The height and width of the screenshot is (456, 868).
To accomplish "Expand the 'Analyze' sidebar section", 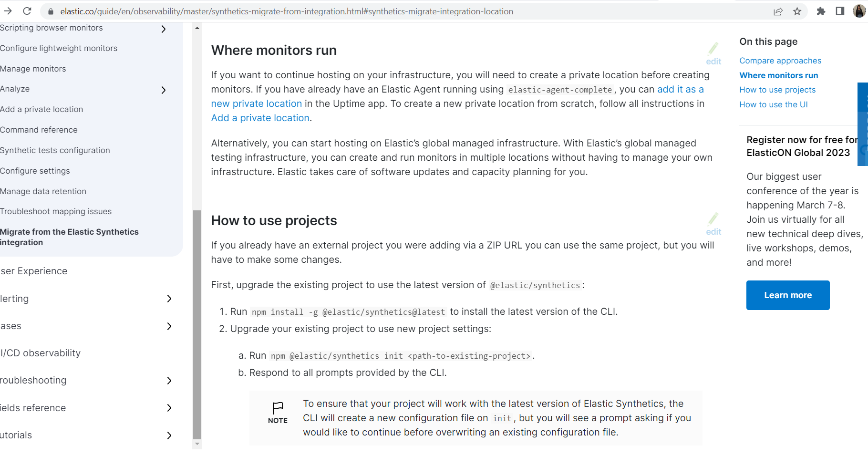I will point(163,90).
